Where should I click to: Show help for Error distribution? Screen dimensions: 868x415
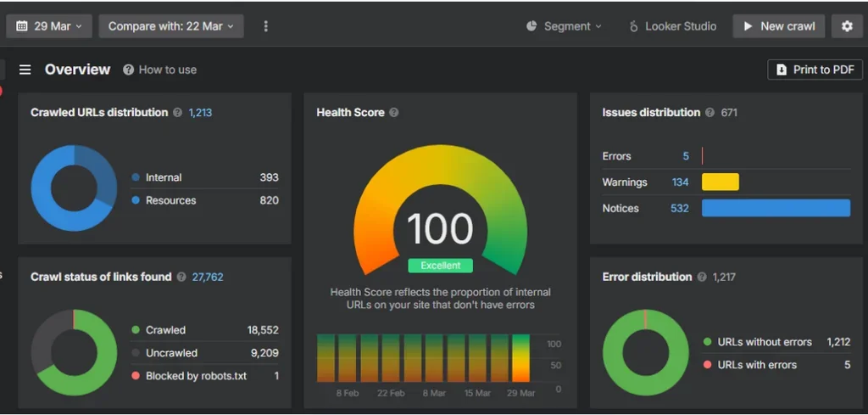point(702,277)
